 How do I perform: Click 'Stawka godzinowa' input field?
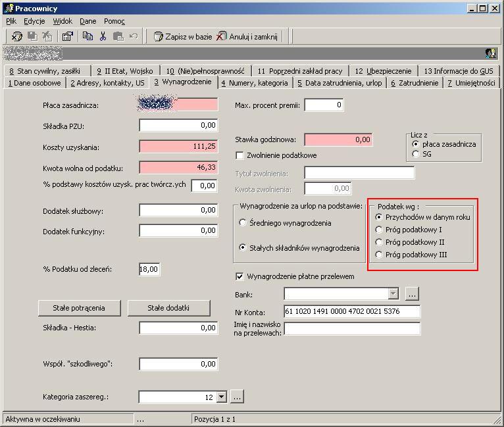(338, 139)
